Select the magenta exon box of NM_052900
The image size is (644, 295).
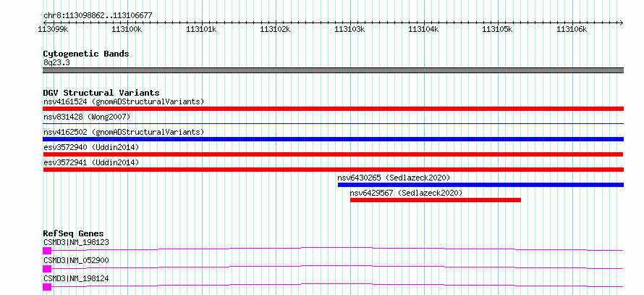(47, 269)
